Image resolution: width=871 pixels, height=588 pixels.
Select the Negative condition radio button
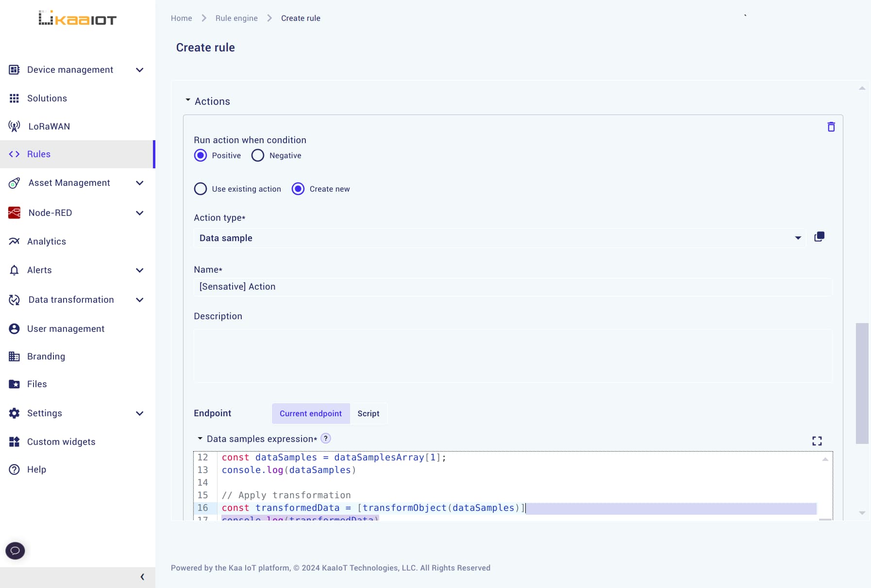tap(258, 156)
